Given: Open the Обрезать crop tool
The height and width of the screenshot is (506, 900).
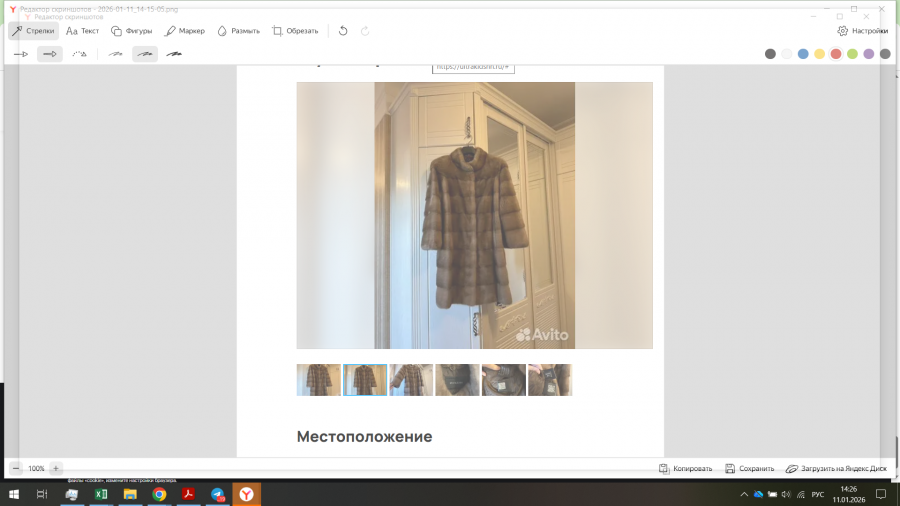Looking at the screenshot, I should click(x=295, y=31).
